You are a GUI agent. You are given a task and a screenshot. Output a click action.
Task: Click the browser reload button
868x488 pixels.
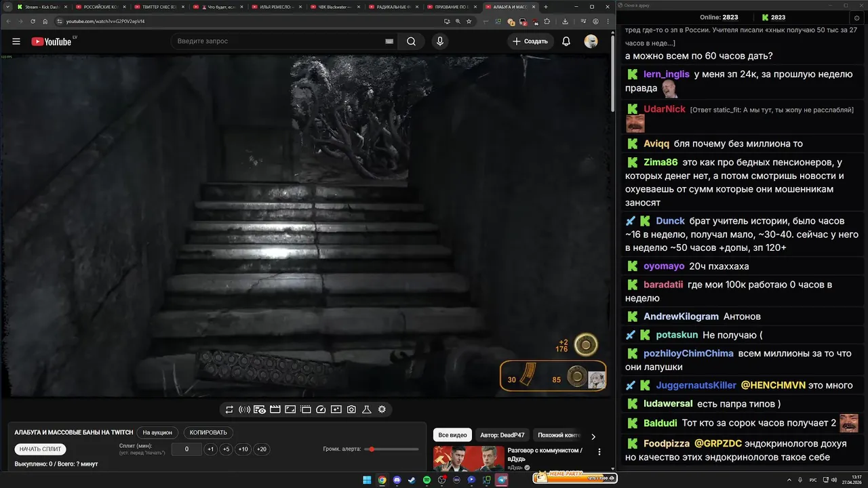tap(33, 21)
